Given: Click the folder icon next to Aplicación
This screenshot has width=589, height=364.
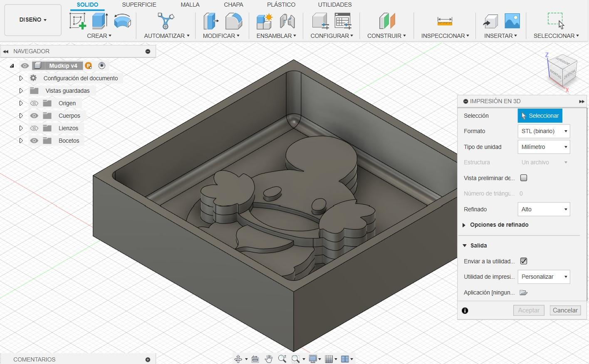Looking at the screenshot, I should (x=524, y=292).
